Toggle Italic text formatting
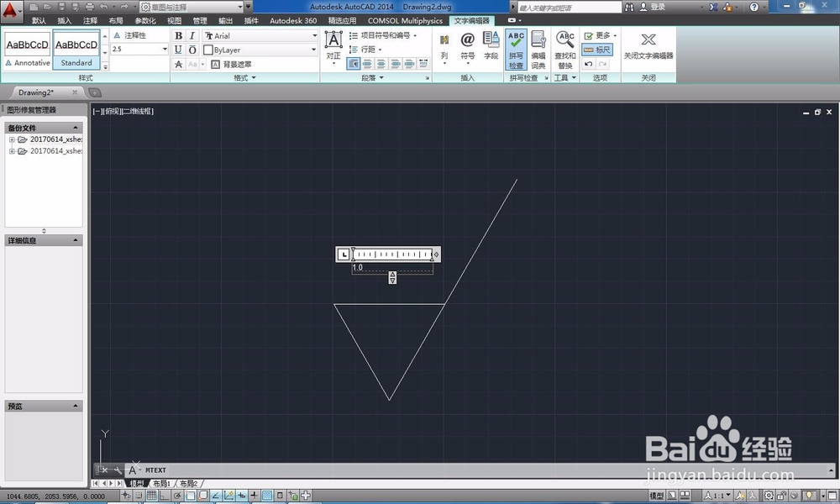The image size is (840, 504). 192,36
